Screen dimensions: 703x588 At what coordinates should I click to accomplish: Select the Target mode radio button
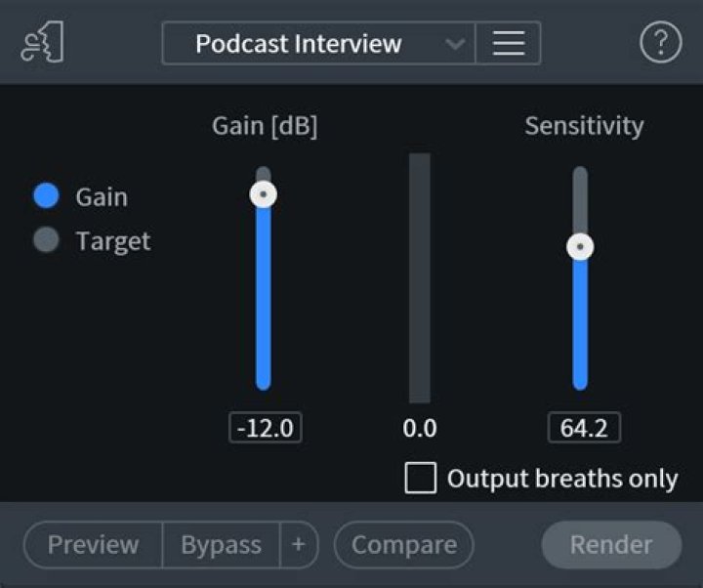(x=47, y=240)
